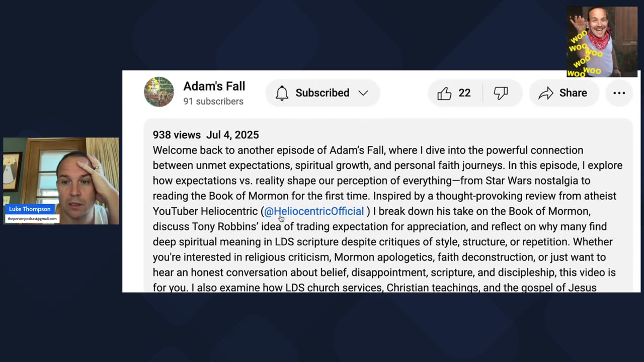
Task: Click the Share text label
Action: [x=573, y=93]
